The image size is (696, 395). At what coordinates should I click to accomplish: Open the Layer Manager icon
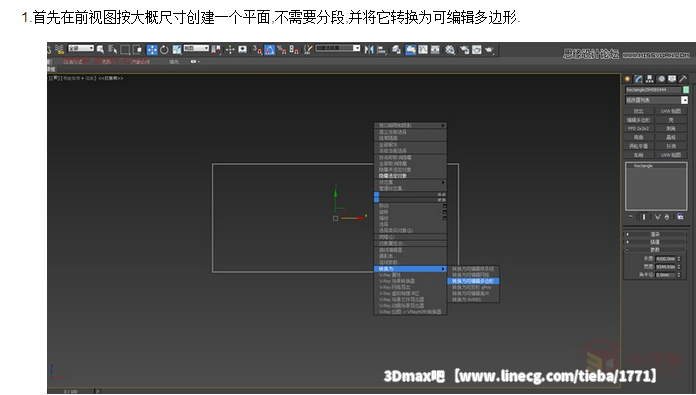(397, 50)
